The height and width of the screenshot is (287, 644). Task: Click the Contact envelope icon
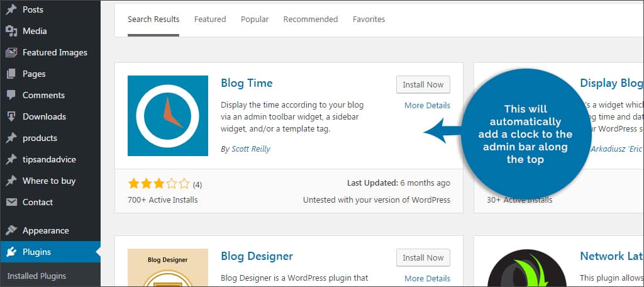point(11,202)
